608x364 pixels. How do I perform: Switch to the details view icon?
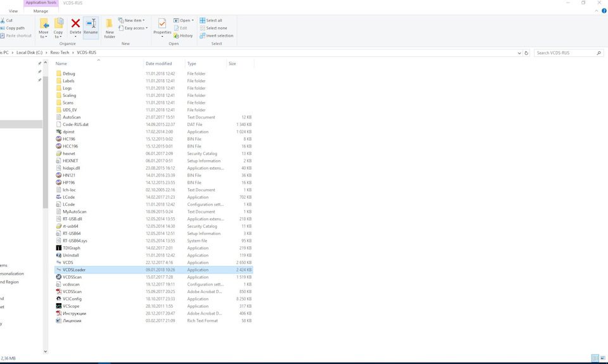point(595,358)
